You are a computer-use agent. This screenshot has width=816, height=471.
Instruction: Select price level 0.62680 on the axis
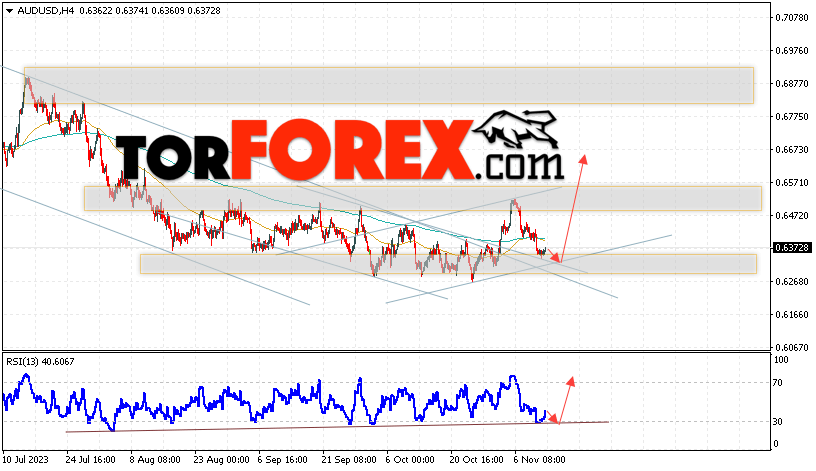[x=792, y=282]
